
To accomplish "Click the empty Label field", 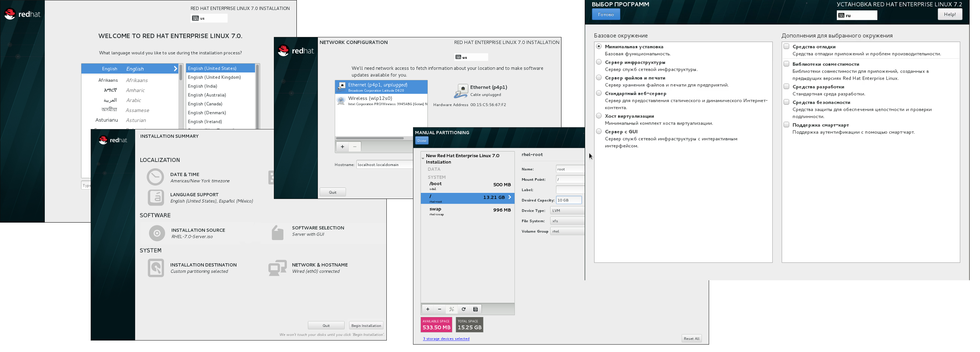I will 570,190.
